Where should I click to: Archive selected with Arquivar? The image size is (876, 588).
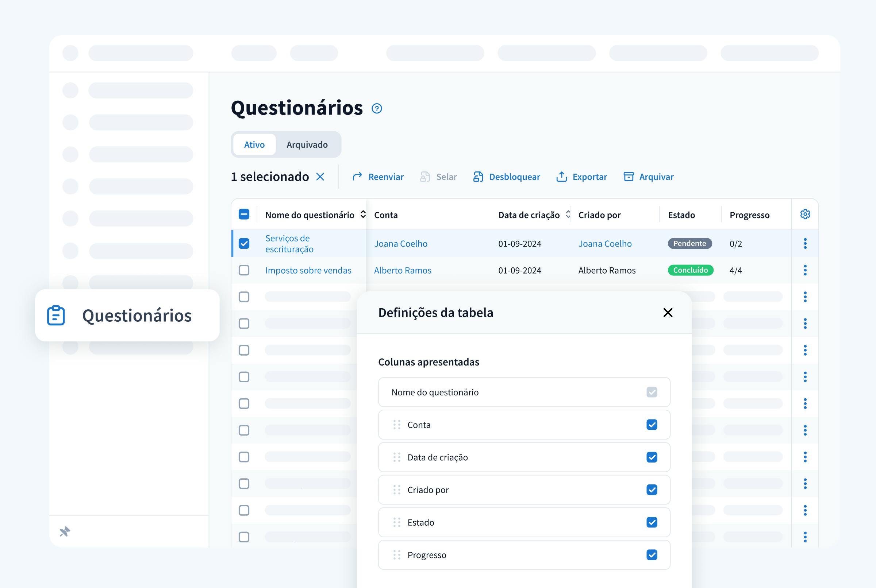pyautogui.click(x=648, y=177)
